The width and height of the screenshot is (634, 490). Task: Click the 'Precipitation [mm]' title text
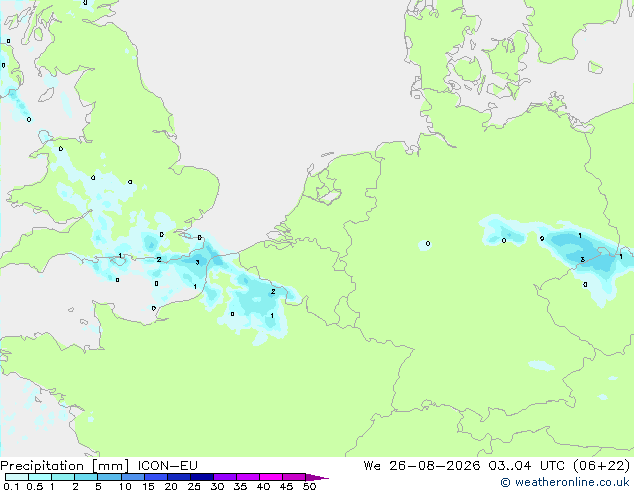(64, 466)
